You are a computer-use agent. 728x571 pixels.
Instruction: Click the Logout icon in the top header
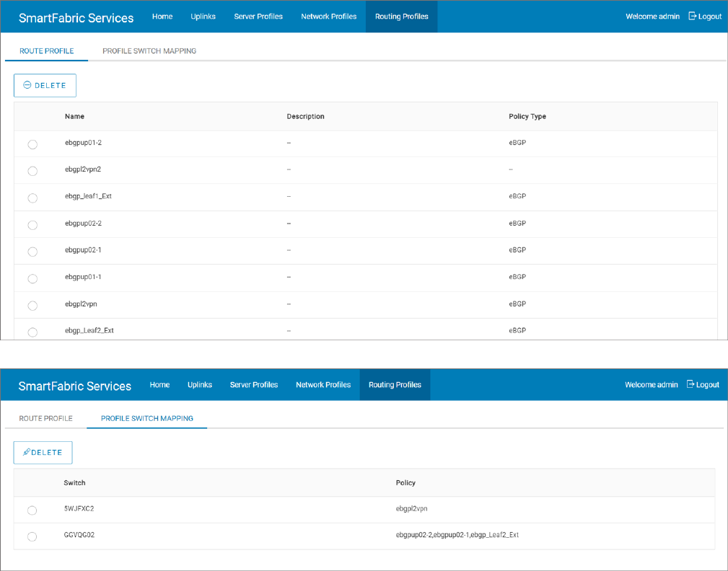point(693,16)
